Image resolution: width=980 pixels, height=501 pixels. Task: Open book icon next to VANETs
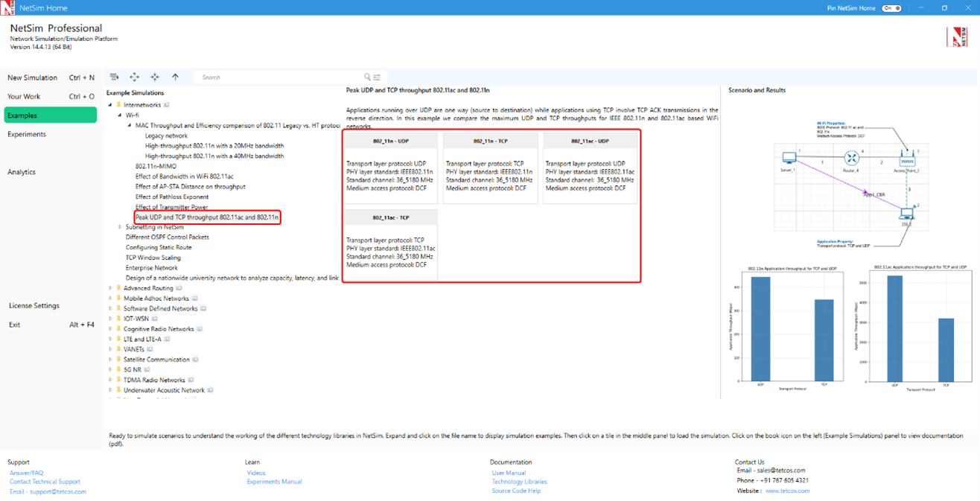click(150, 350)
